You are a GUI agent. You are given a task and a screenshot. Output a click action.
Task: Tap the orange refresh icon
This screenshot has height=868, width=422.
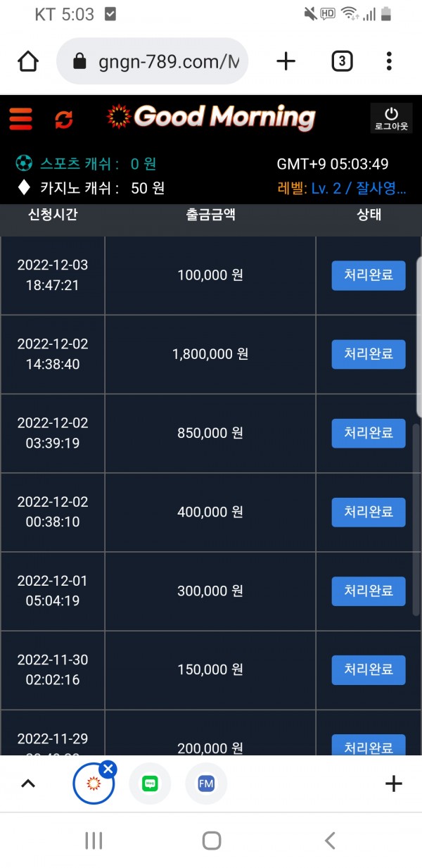64,120
